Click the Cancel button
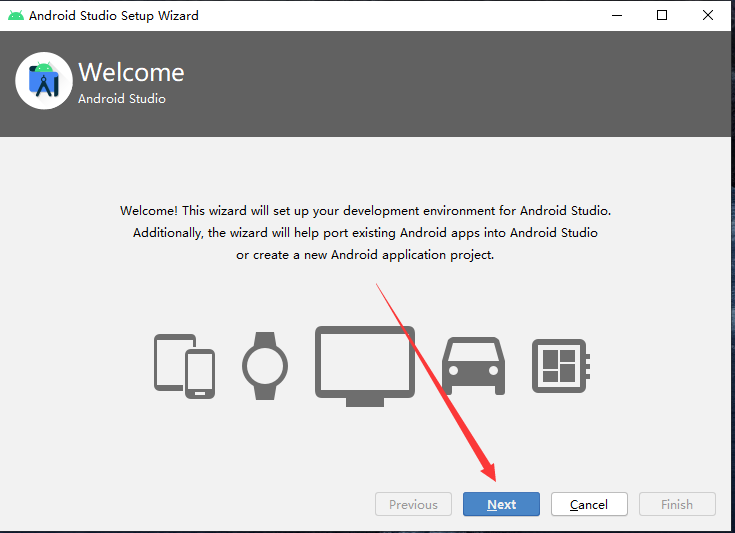 [x=589, y=504]
